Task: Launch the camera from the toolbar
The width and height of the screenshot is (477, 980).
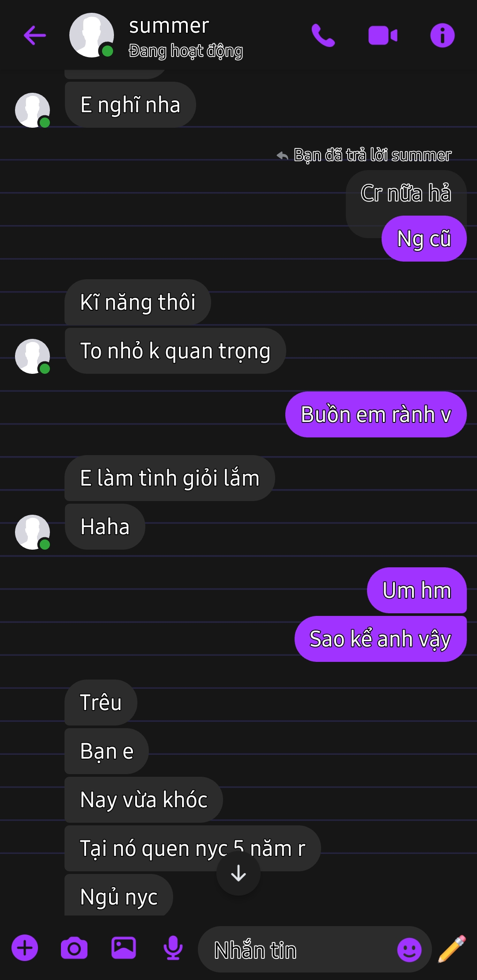Action: coord(74,948)
